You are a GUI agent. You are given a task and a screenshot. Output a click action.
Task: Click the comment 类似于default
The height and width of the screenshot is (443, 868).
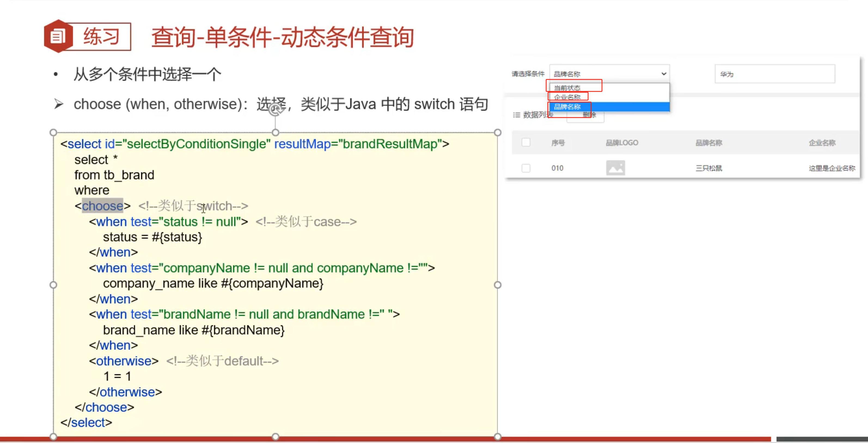(x=222, y=361)
